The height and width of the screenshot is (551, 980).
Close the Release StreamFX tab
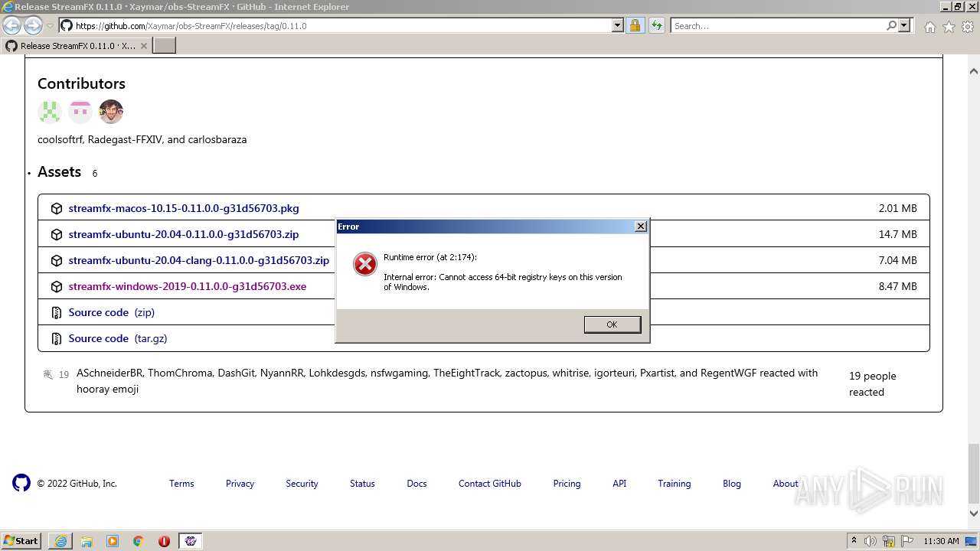tap(143, 46)
